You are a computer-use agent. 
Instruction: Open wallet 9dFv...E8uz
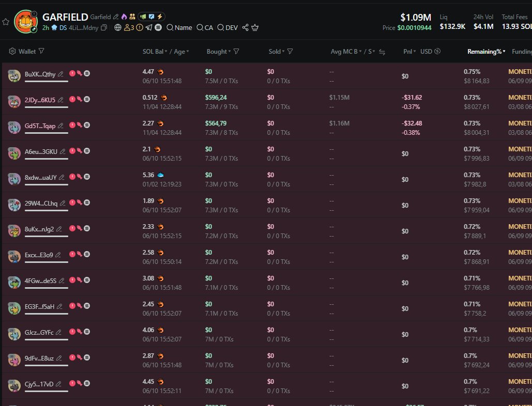coord(39,358)
